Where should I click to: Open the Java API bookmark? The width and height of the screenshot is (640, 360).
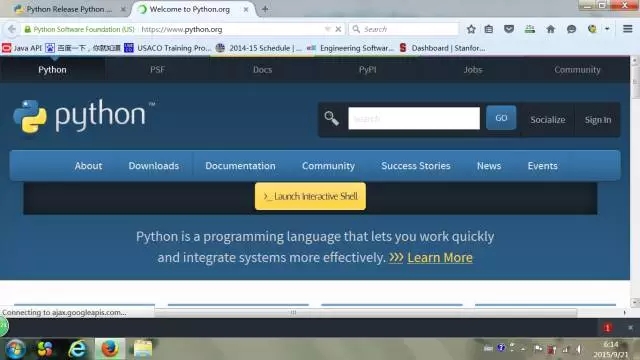[x=22, y=48]
